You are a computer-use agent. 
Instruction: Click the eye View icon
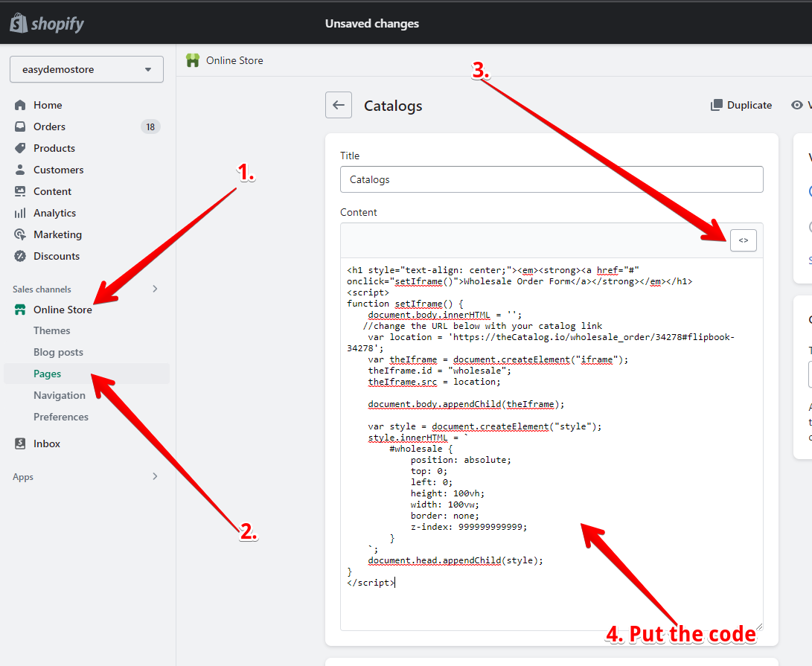pyautogui.click(x=797, y=105)
